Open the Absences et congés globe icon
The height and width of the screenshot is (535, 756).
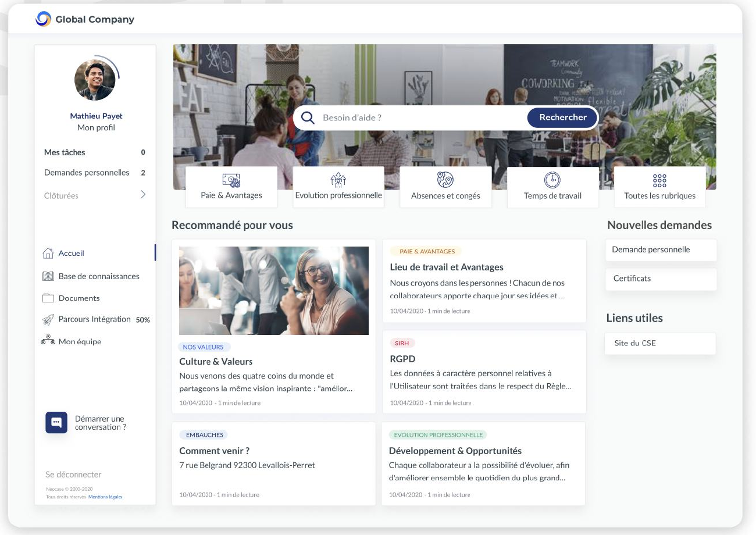click(445, 180)
